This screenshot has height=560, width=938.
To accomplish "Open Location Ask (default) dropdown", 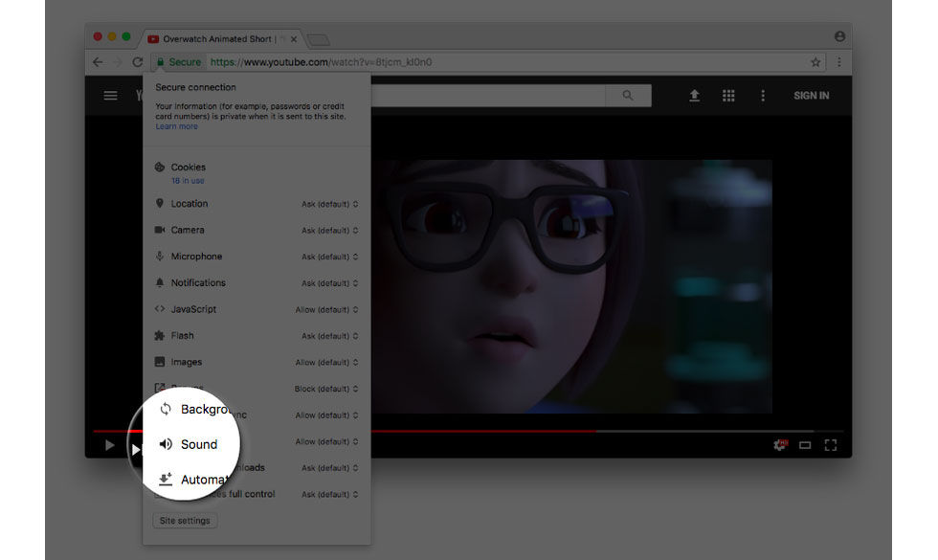I will [329, 204].
